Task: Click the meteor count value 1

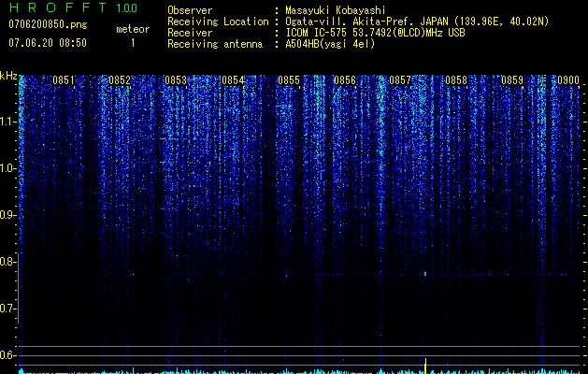Action: [x=133, y=43]
